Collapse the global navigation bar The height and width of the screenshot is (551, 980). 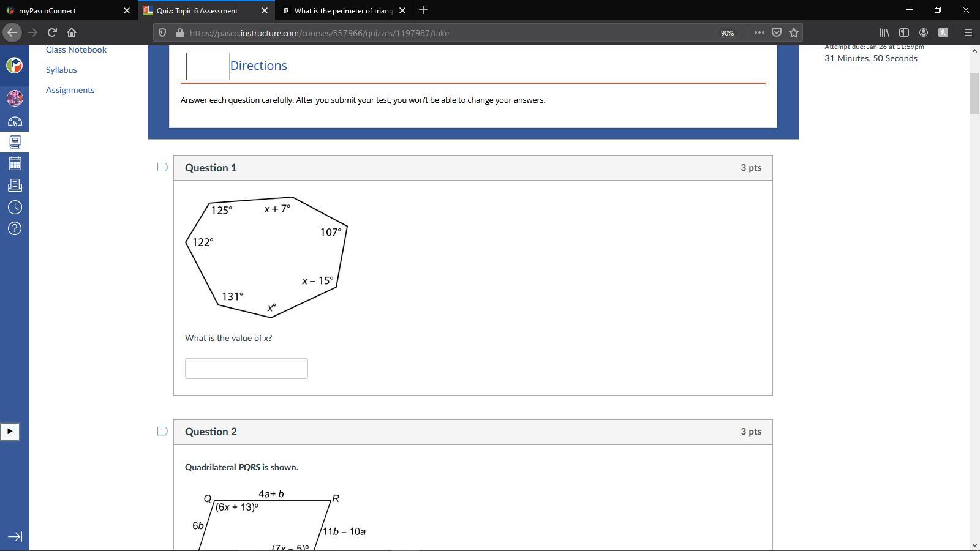[15, 537]
